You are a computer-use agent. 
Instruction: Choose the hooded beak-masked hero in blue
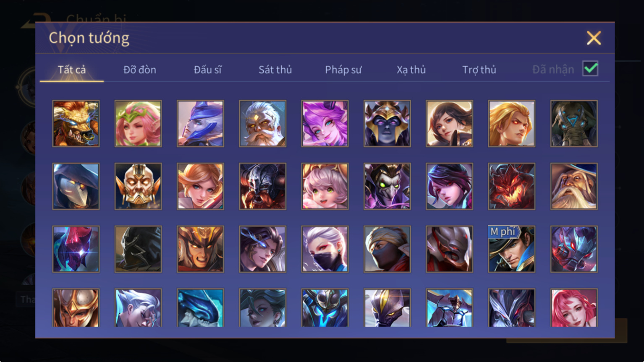pyautogui.click(x=76, y=186)
